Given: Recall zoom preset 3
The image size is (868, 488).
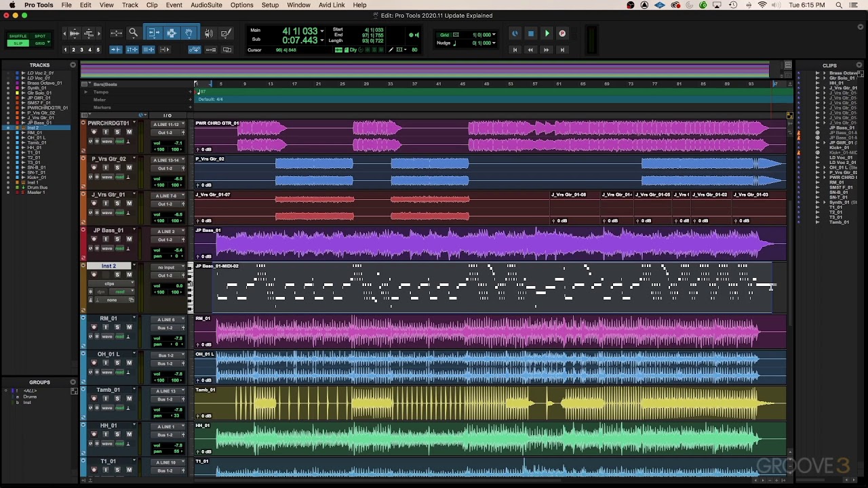Looking at the screenshot, I should pyautogui.click(x=81, y=50).
